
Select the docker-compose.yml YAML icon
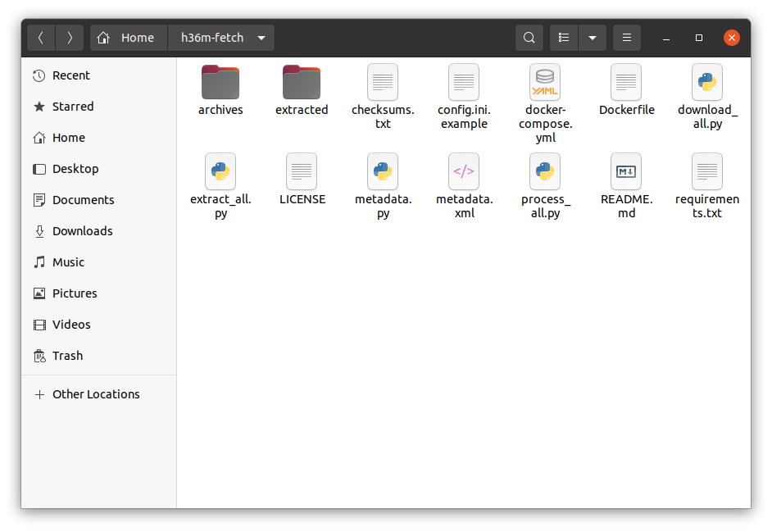tap(545, 82)
